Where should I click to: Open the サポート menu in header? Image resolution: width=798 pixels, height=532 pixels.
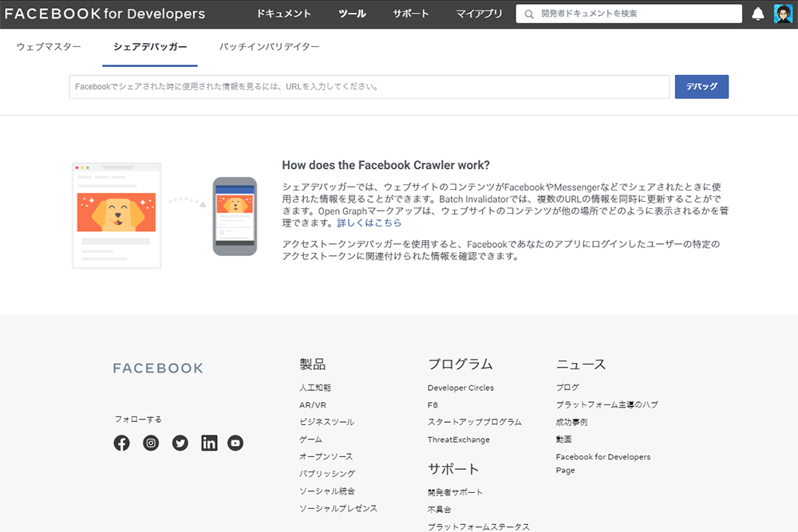(x=411, y=14)
